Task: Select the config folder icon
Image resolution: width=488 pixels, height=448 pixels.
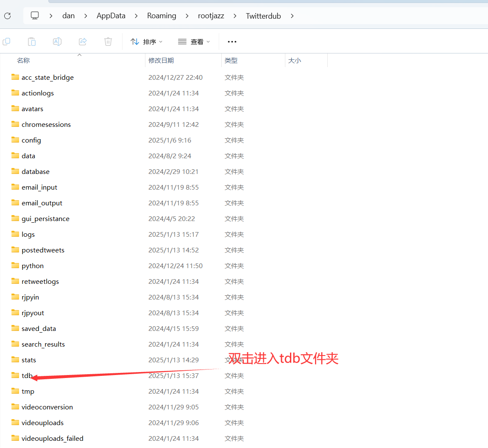Action: click(15, 140)
